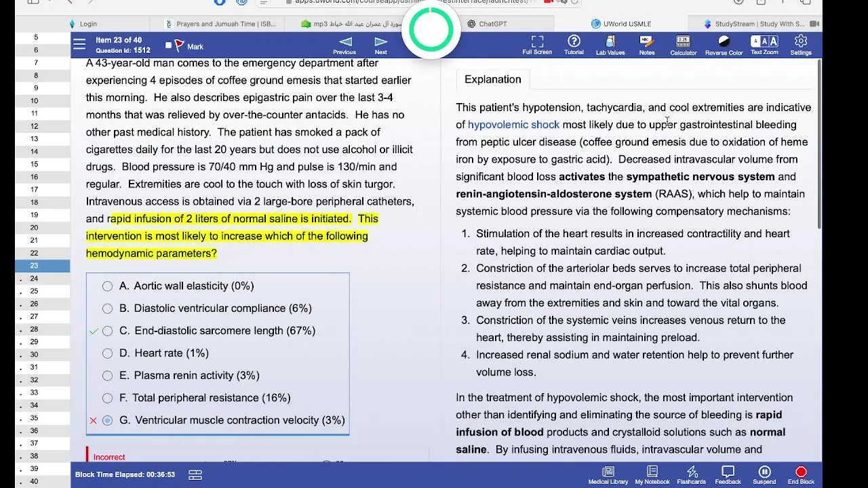868x488 pixels.
Task: Toggle the block time display icon
Action: tap(195, 475)
